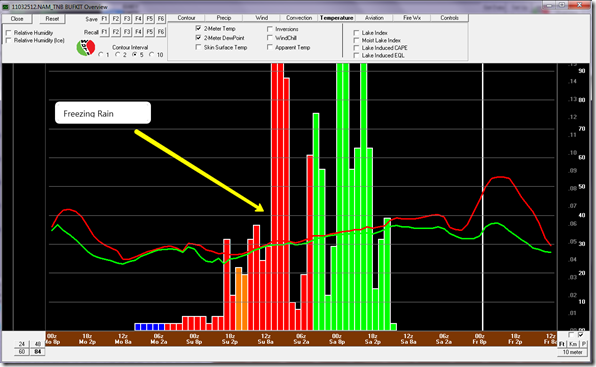The height and width of the screenshot is (367, 596).
Task: Click the 18z Sa 2p time label
Action: [372, 339]
